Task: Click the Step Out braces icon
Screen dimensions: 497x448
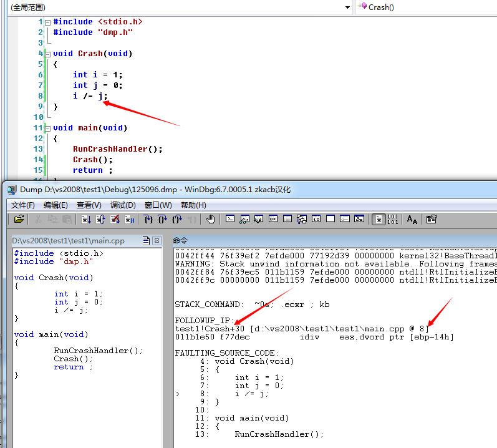Action: (177, 219)
